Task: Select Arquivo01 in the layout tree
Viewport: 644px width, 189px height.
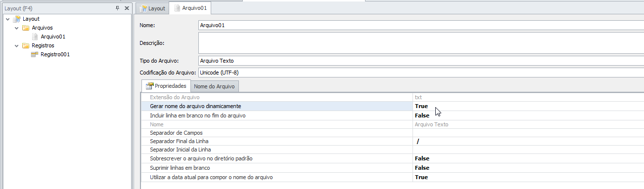Action: coord(53,37)
